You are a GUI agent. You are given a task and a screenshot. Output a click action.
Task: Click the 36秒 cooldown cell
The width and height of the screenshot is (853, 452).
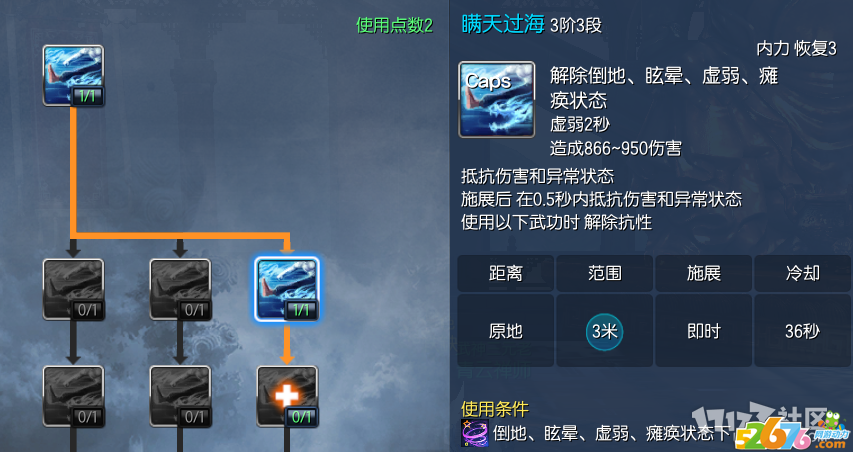click(x=802, y=331)
